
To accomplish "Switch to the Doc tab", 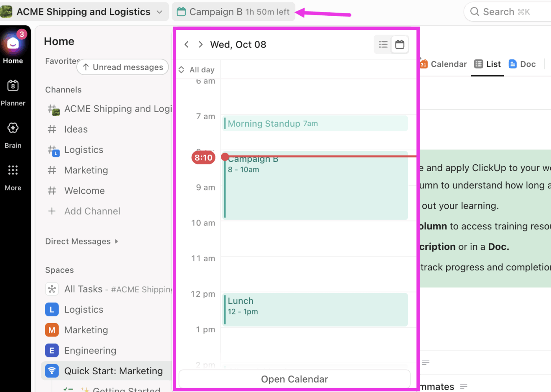I will pyautogui.click(x=522, y=64).
